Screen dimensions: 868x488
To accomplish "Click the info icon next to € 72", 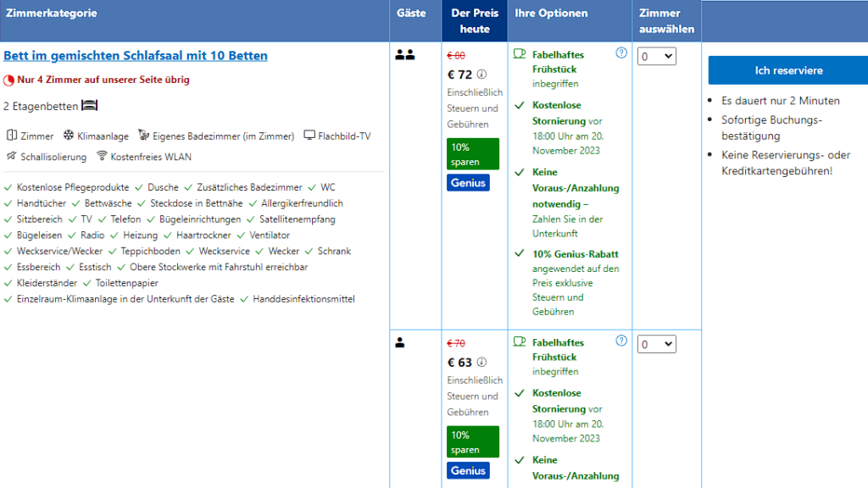I will [x=482, y=75].
